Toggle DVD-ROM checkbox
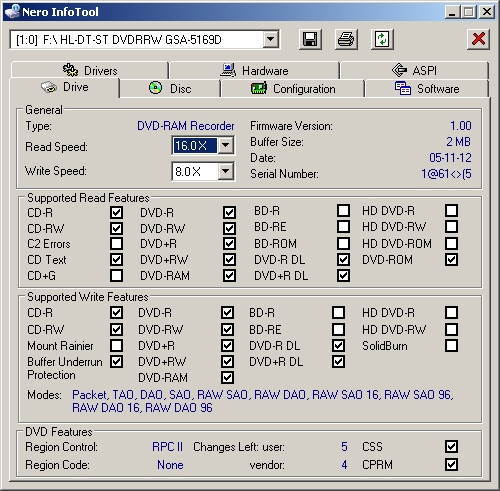Image resolution: width=500 pixels, height=491 pixels. 451,259
